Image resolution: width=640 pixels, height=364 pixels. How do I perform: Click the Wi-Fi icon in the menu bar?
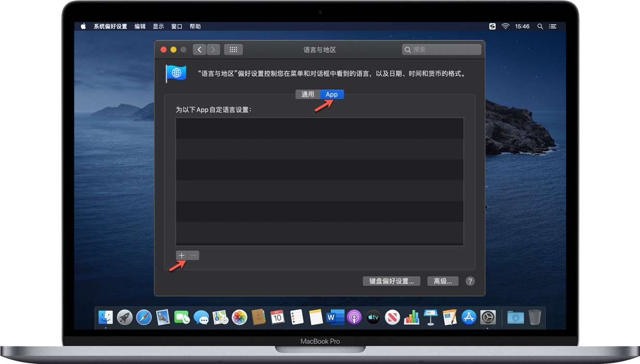pos(505,26)
